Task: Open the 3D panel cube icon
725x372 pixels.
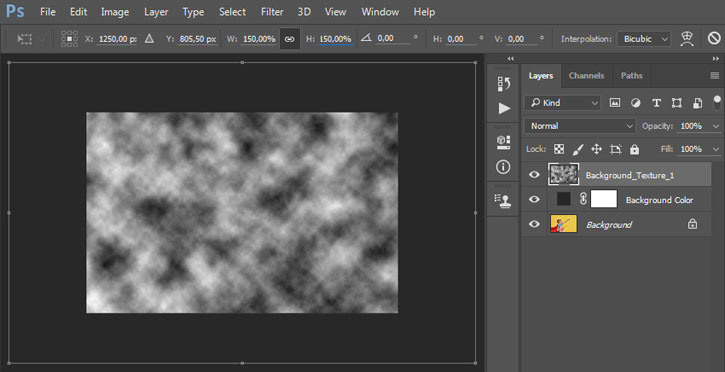Action: tap(504, 142)
